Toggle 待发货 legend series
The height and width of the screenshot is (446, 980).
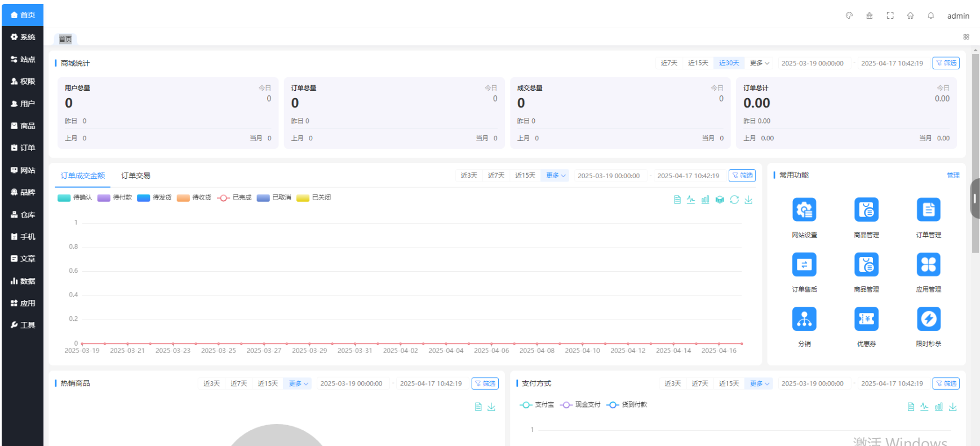tap(154, 197)
